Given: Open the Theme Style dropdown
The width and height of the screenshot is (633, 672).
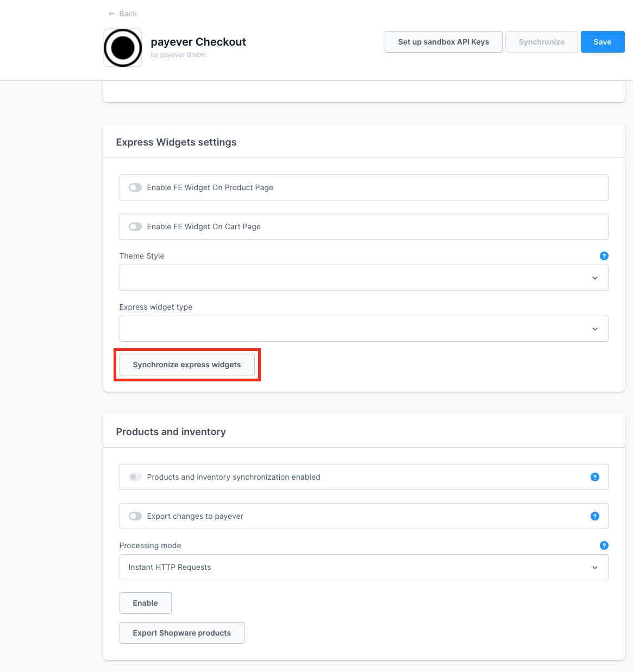Looking at the screenshot, I should [363, 278].
